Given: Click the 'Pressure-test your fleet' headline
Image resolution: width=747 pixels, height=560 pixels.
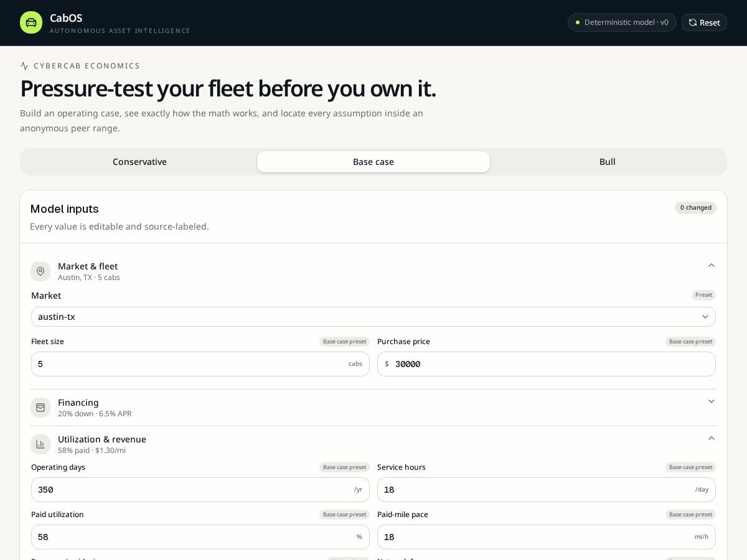Looking at the screenshot, I should tap(228, 88).
